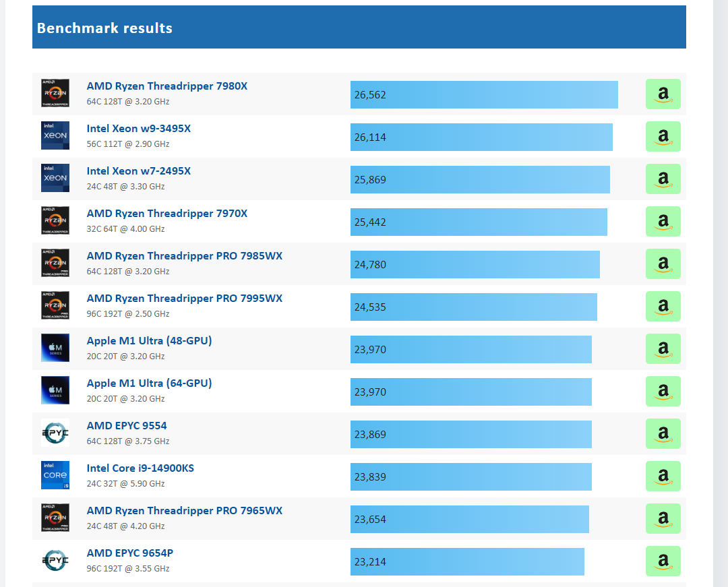The width and height of the screenshot is (728, 587).
Task: Open AMD Ryzen Threadripper 7980X link
Action: coord(167,86)
